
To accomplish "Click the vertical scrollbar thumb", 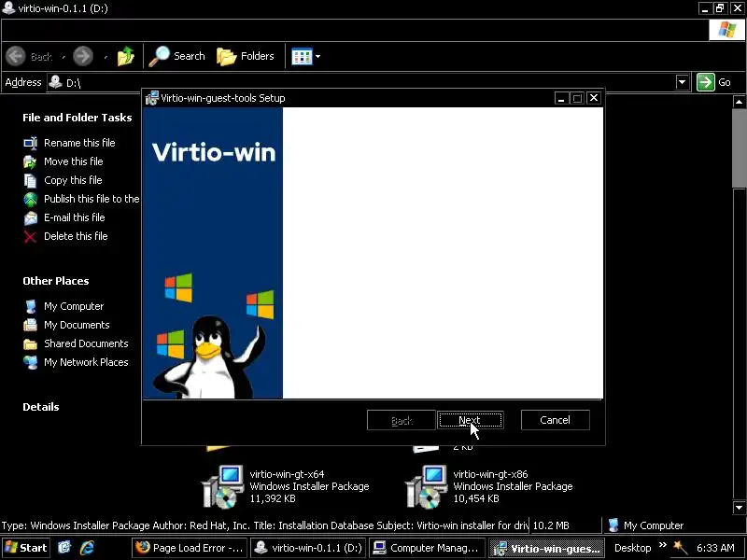I will tap(739, 148).
